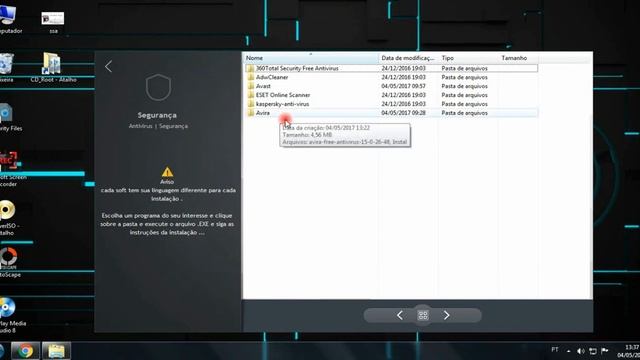
Task: Select the Pasta de arquivos type for AdwCleaner
Action: 464,77
